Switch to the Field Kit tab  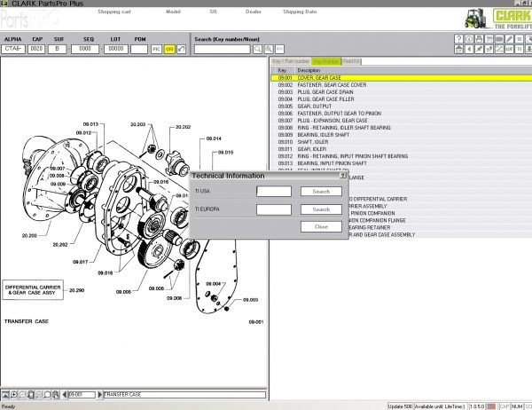(351, 61)
